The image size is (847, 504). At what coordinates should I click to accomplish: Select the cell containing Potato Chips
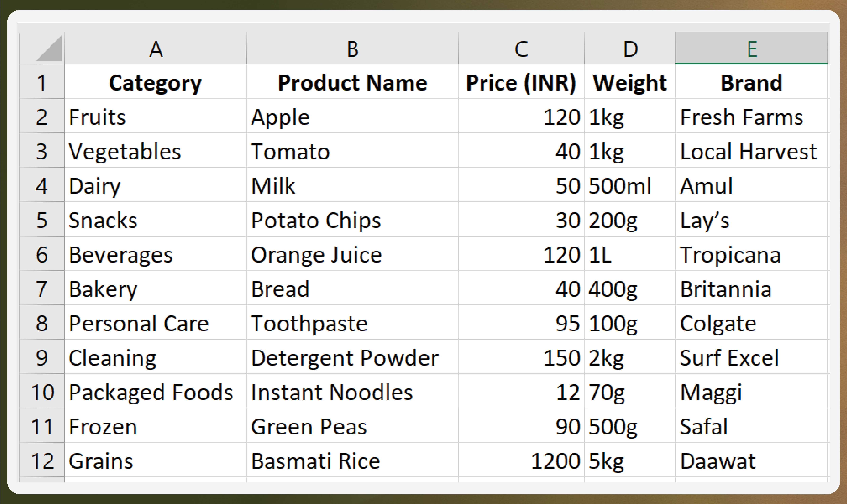coord(352,219)
